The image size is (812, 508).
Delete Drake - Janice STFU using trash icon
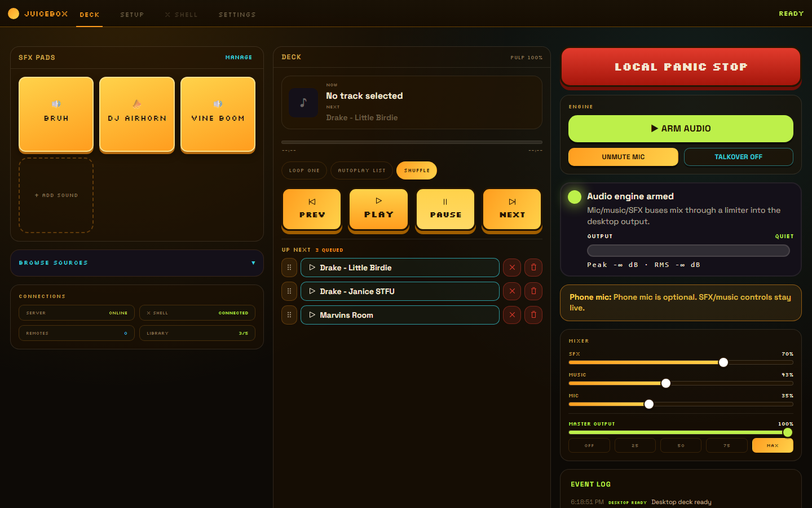click(533, 291)
